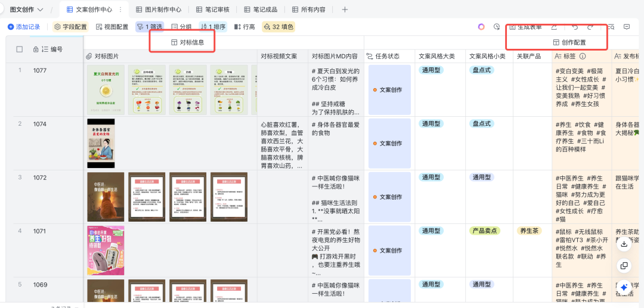
Task: Click the info icon next to 标签
Action: tap(583, 56)
